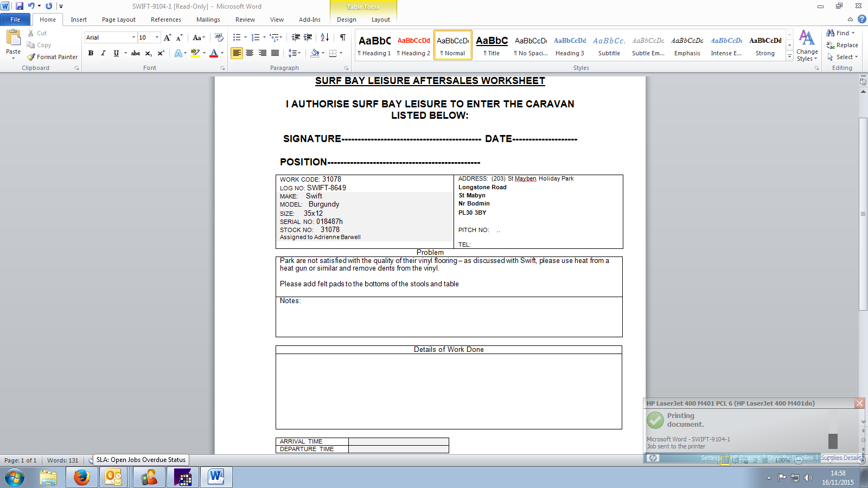
Task: Toggle Bold formatting
Action: 91,53
